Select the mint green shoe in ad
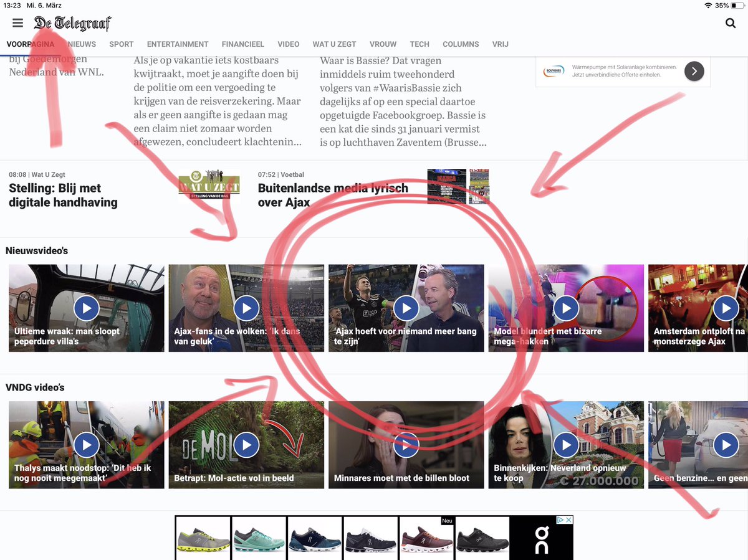The image size is (748, 560). pyautogui.click(x=259, y=538)
